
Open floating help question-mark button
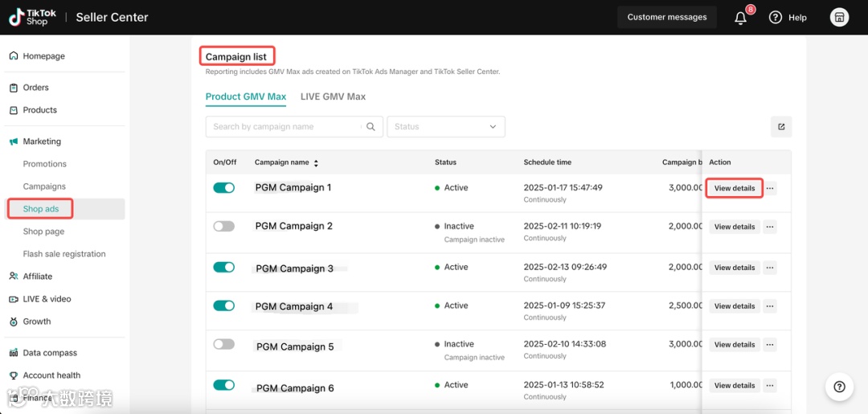[x=839, y=387]
